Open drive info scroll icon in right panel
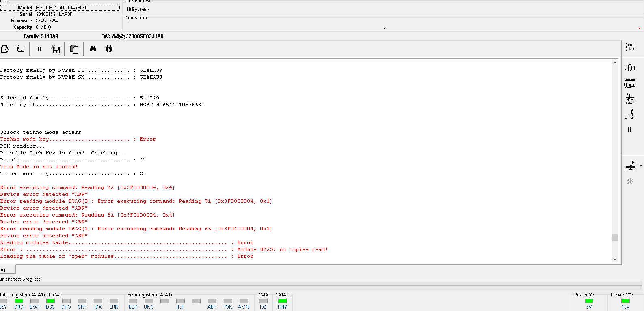 pos(630,47)
